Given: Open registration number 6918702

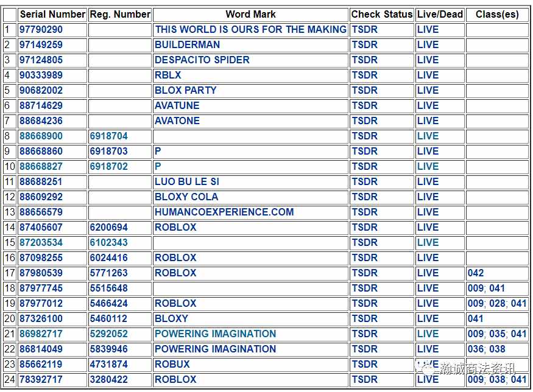Looking at the screenshot, I should [109, 166].
